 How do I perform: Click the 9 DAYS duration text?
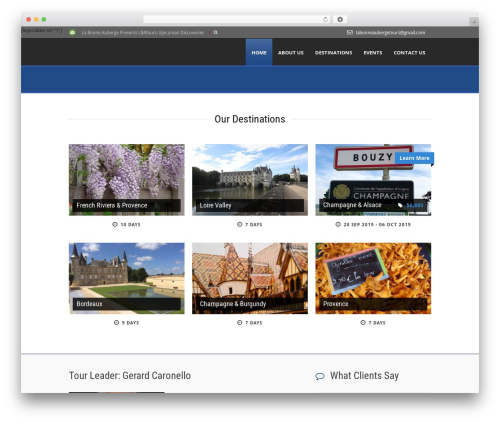tap(130, 323)
